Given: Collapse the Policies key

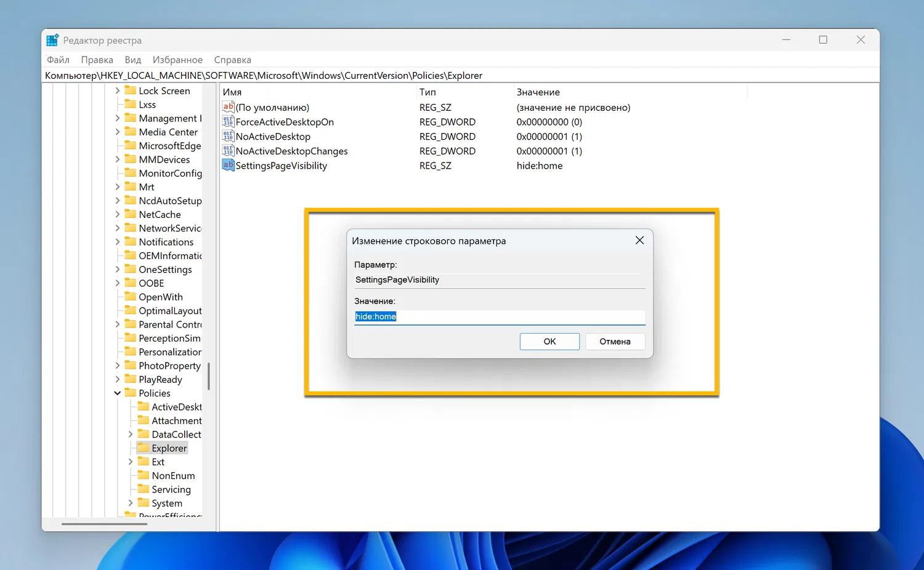Looking at the screenshot, I should [117, 393].
